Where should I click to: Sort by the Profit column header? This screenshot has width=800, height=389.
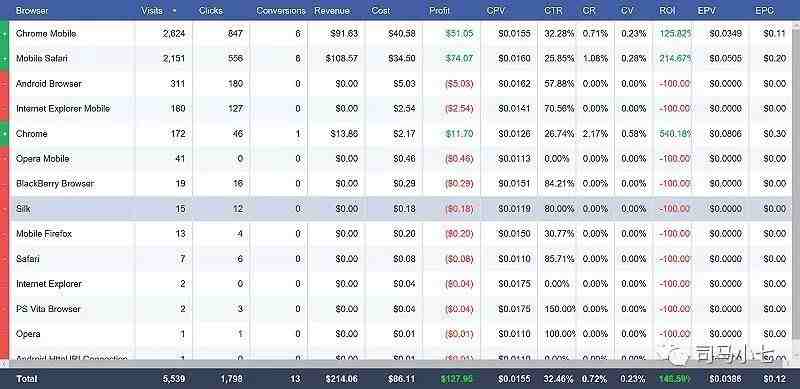pos(439,10)
